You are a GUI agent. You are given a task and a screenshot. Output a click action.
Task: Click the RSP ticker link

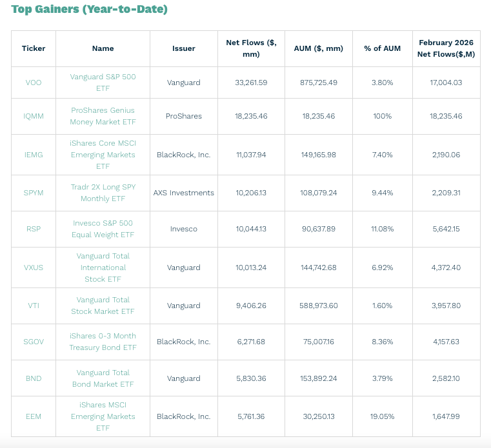(x=34, y=229)
